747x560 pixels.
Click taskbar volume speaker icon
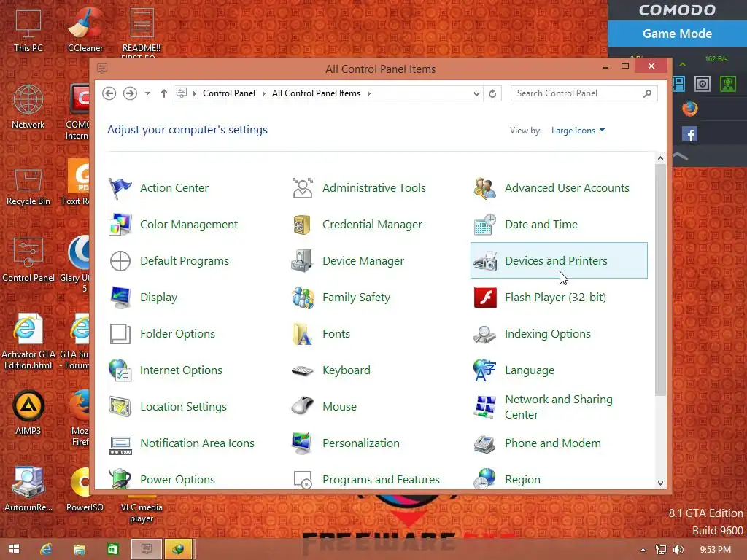pyautogui.click(x=678, y=550)
